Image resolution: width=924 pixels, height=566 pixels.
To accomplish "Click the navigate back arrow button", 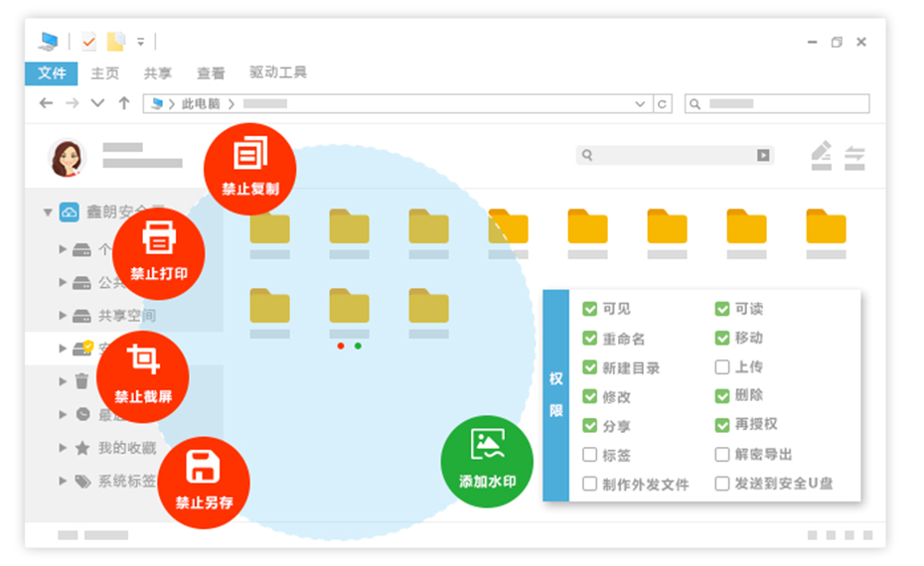I will 46,103.
